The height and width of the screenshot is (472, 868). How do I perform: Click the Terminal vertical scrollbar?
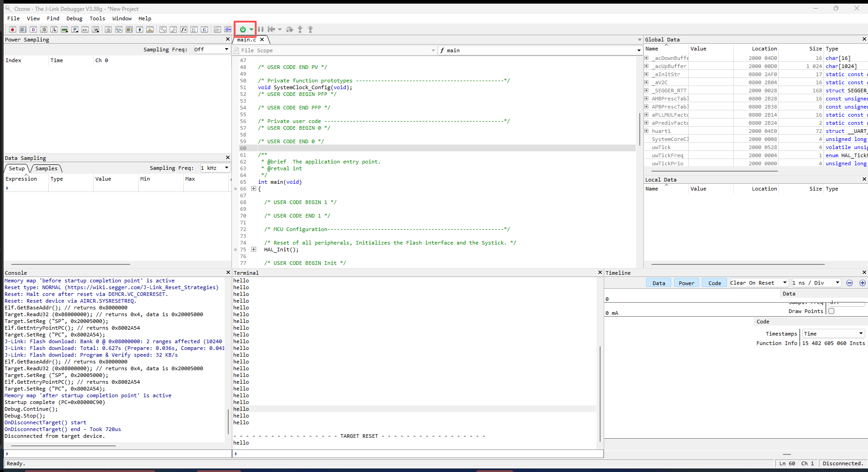click(x=600, y=394)
